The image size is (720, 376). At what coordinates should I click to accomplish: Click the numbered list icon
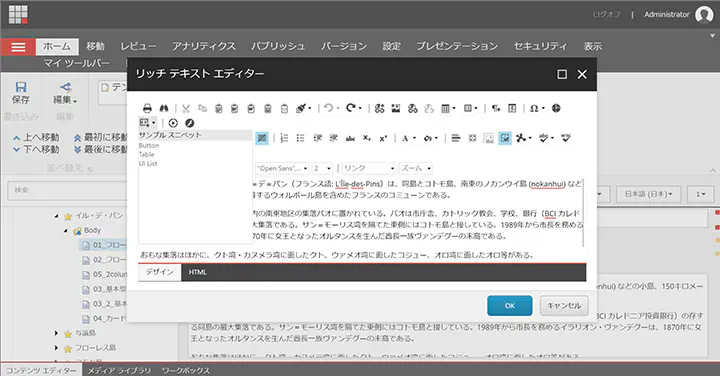point(284,138)
